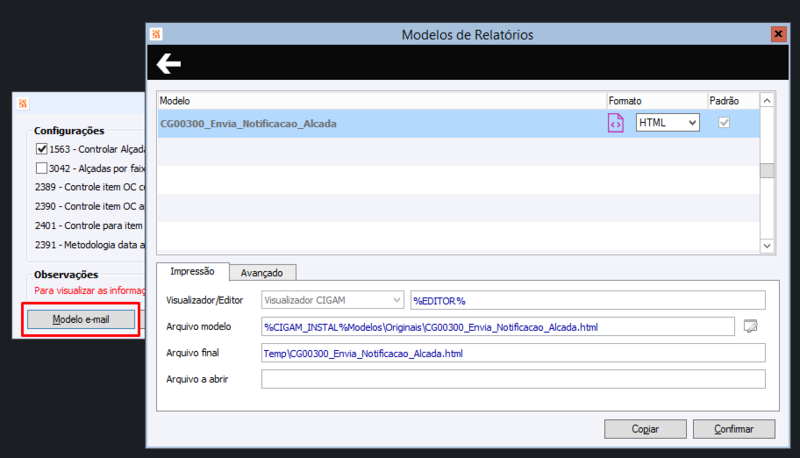Click the HTML file format icon

point(615,123)
